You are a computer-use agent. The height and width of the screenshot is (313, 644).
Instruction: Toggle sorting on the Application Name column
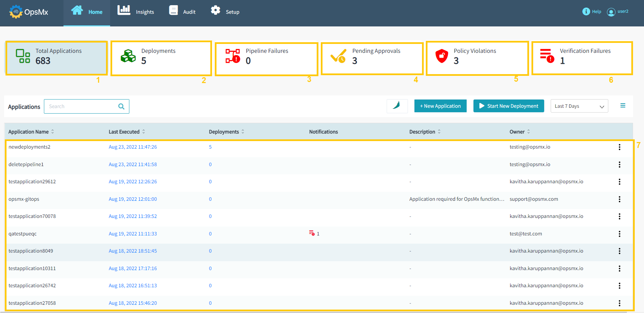click(x=52, y=131)
